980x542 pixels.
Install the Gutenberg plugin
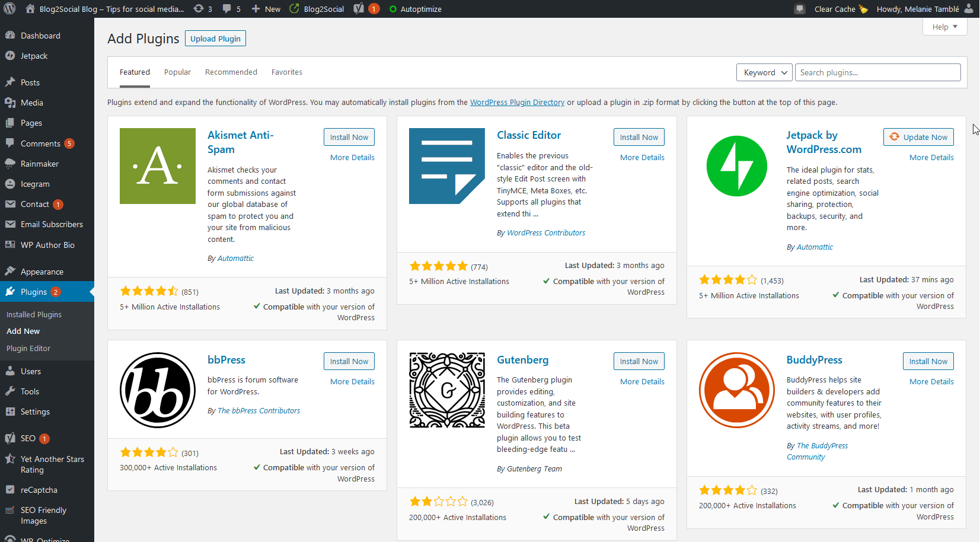click(639, 361)
